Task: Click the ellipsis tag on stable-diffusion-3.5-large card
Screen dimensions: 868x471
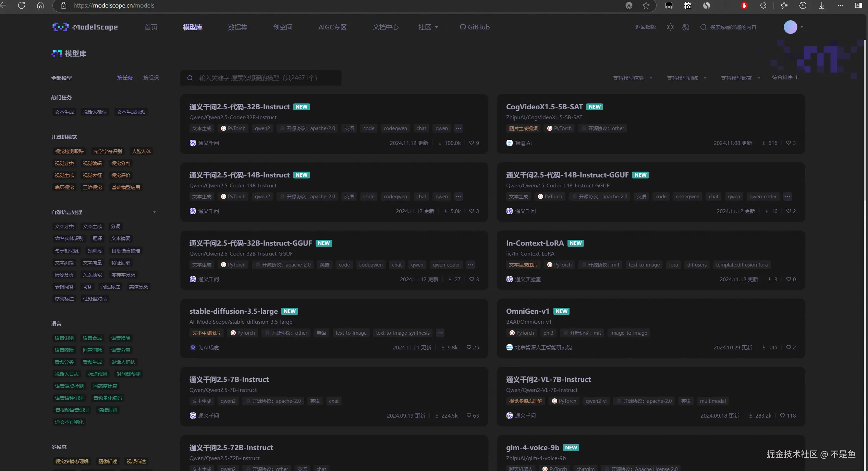Action: [x=440, y=333]
